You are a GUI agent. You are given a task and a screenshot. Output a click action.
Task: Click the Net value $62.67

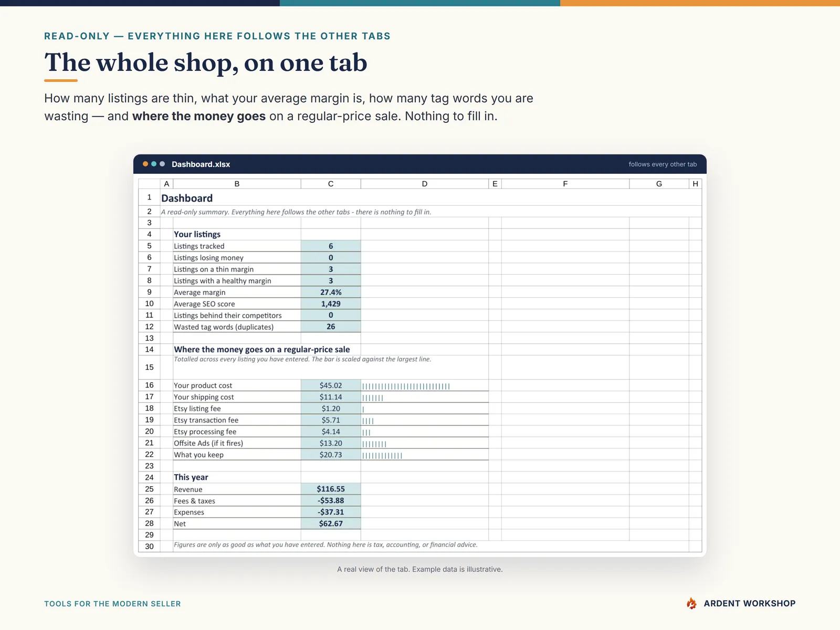[x=331, y=523]
